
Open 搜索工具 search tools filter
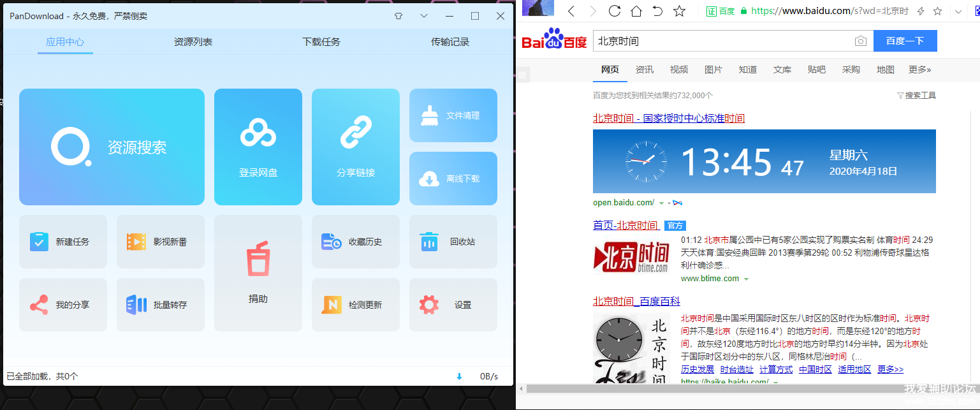point(916,96)
